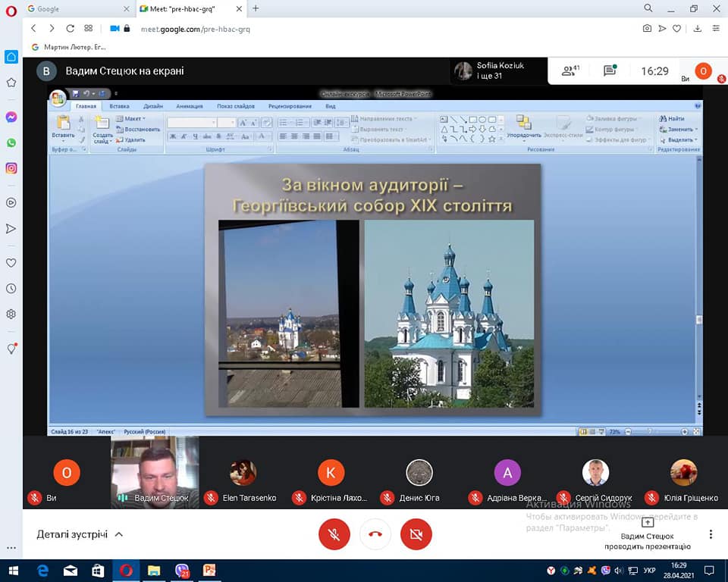Open PowerPoint from the Windows taskbar
728x582 pixels.
[209, 571]
